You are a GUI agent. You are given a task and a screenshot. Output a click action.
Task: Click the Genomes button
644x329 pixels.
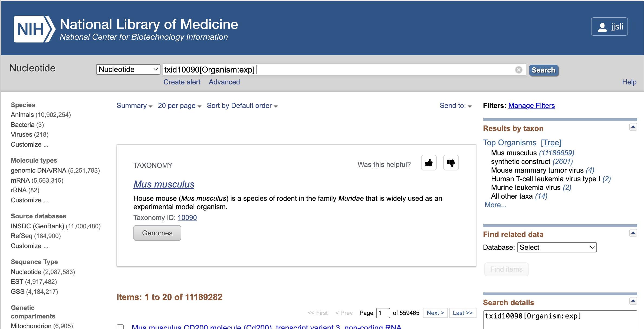(x=157, y=233)
